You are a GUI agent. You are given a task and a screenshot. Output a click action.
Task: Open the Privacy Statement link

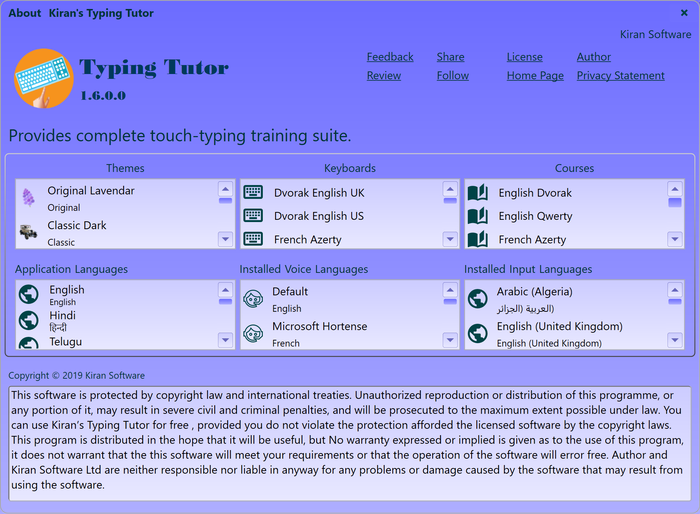pyautogui.click(x=621, y=75)
